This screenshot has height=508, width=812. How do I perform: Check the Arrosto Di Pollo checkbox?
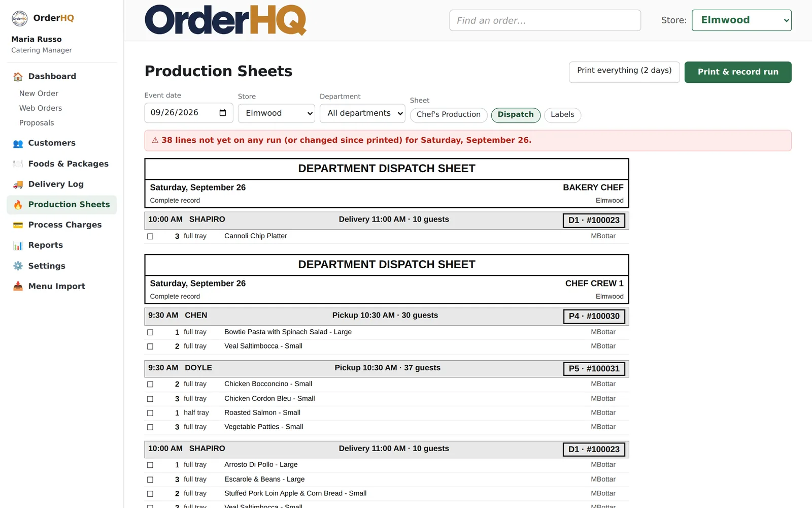[x=150, y=465]
